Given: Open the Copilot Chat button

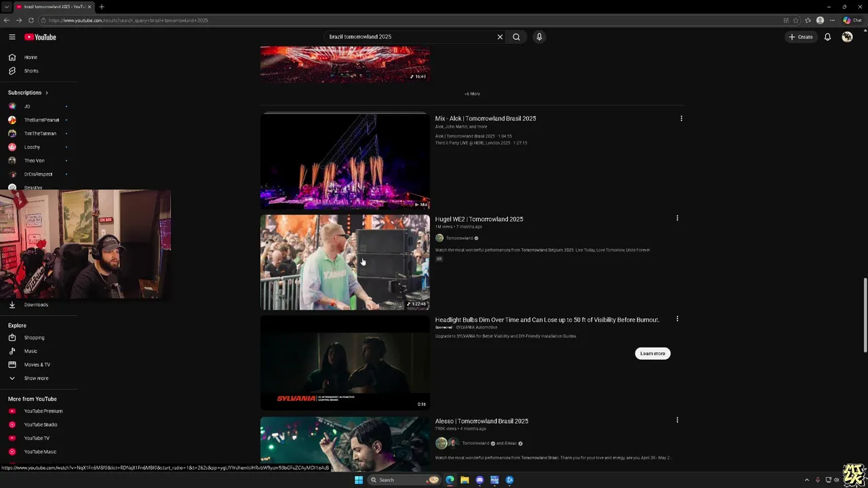Looking at the screenshot, I should pos(852,20).
